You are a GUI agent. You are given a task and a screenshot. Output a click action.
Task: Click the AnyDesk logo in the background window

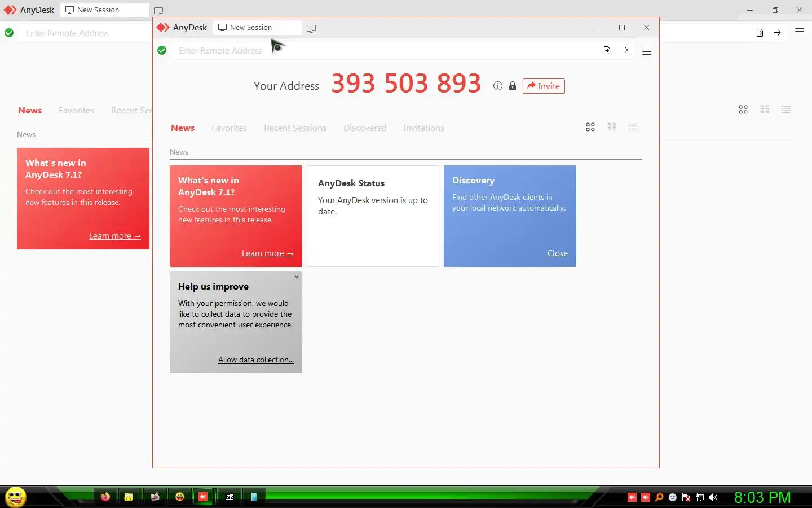[29, 10]
